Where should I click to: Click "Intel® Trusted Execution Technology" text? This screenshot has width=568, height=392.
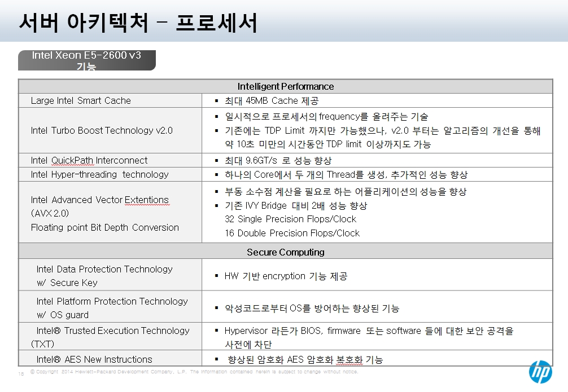[x=113, y=331]
